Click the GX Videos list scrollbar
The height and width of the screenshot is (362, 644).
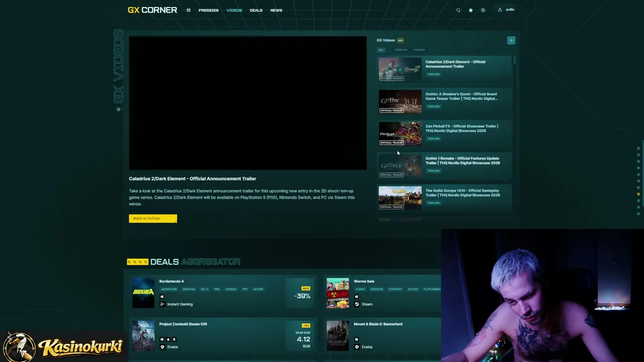[x=515, y=60]
